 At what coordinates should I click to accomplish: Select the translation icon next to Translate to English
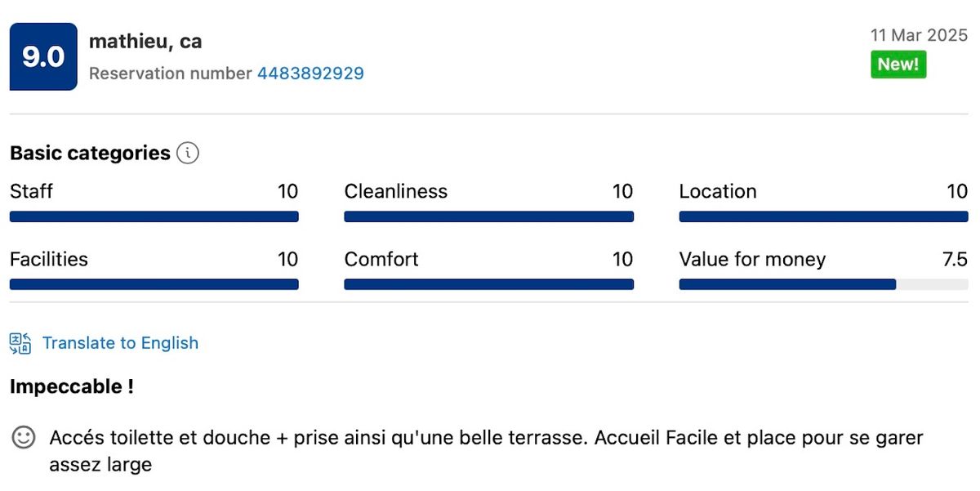pyautogui.click(x=20, y=343)
